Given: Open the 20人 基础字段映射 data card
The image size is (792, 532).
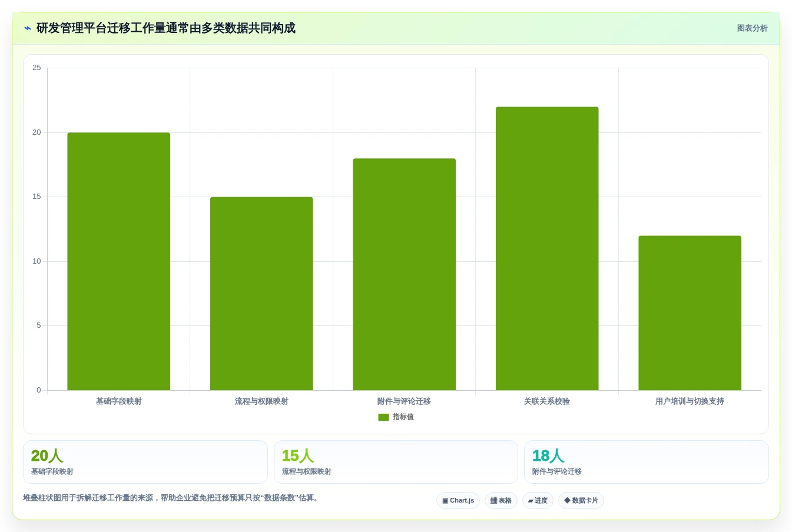Looking at the screenshot, I should [x=145, y=462].
